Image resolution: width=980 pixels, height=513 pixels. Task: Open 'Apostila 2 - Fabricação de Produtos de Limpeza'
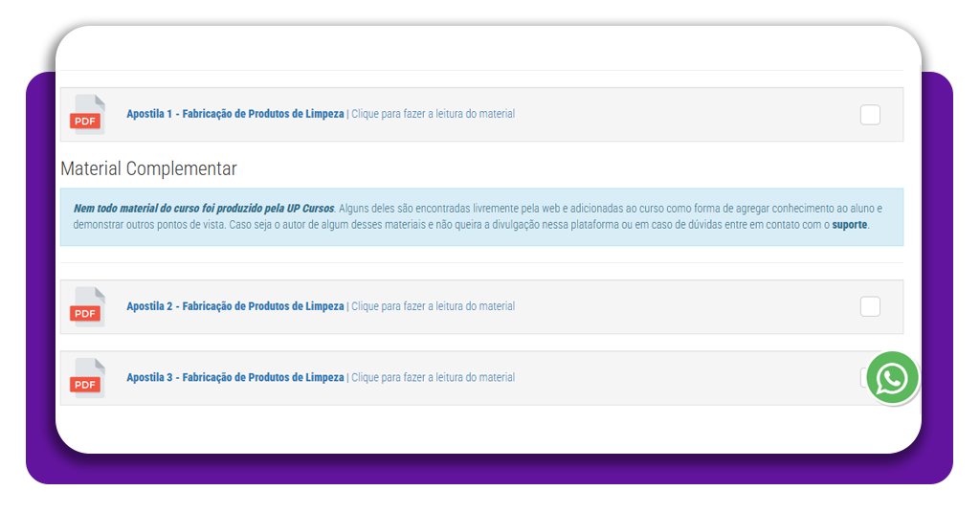(x=234, y=306)
